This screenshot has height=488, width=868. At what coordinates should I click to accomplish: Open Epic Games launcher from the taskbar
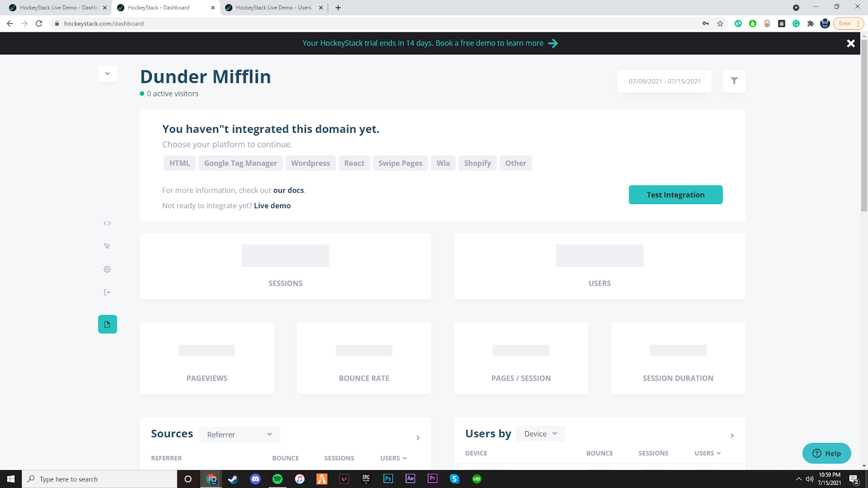pyautogui.click(x=366, y=479)
